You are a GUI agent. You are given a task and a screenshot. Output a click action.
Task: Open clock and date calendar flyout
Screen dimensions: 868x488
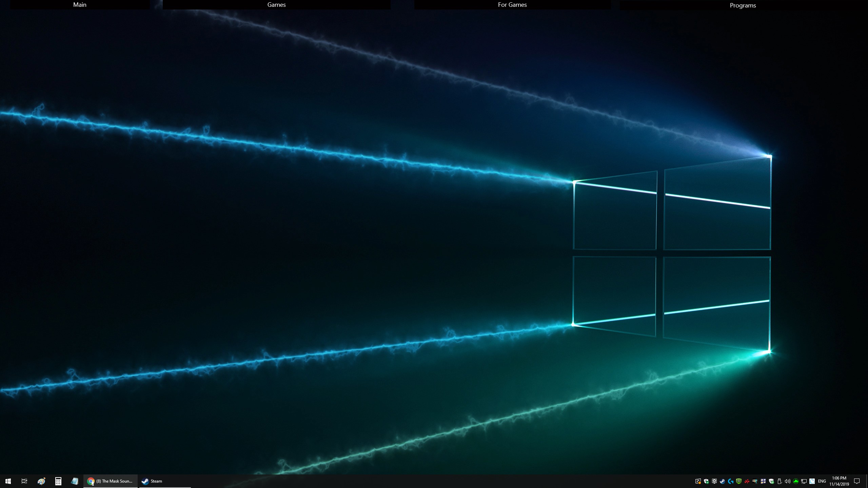[839, 481]
